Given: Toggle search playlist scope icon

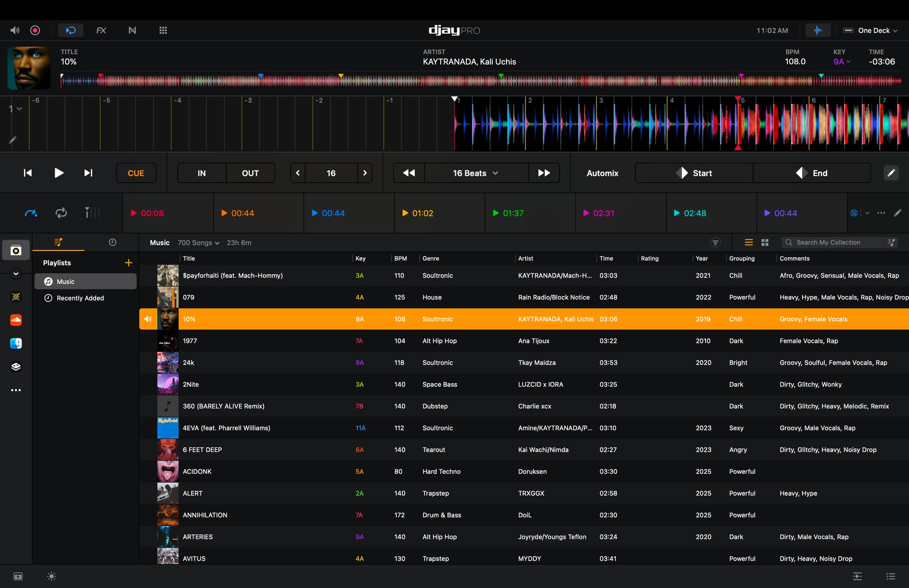Looking at the screenshot, I should 891,243.
